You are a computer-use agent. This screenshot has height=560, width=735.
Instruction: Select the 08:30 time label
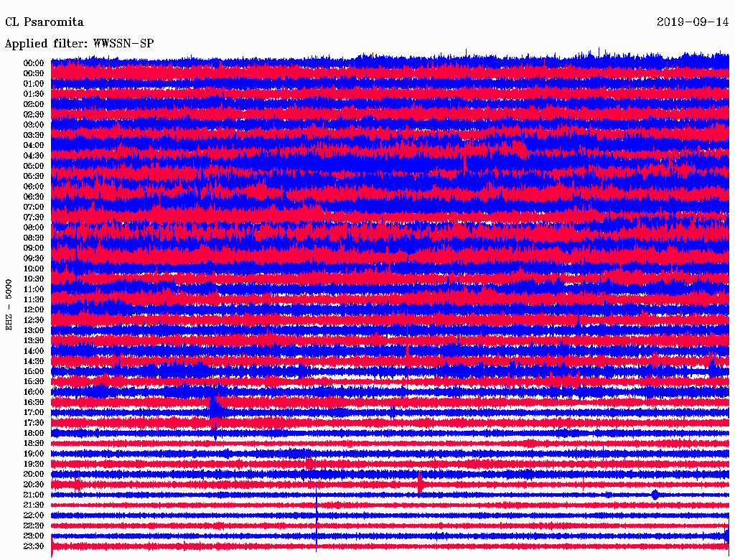(34, 238)
